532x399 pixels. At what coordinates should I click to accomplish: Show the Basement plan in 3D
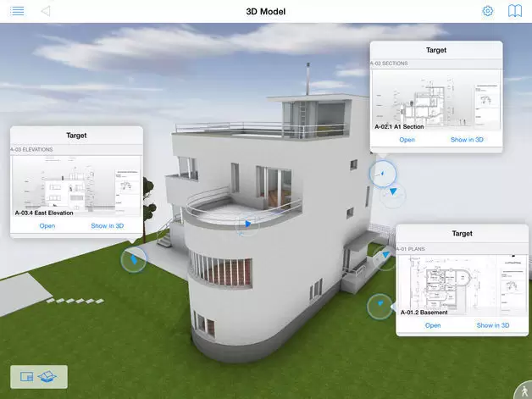pos(492,325)
